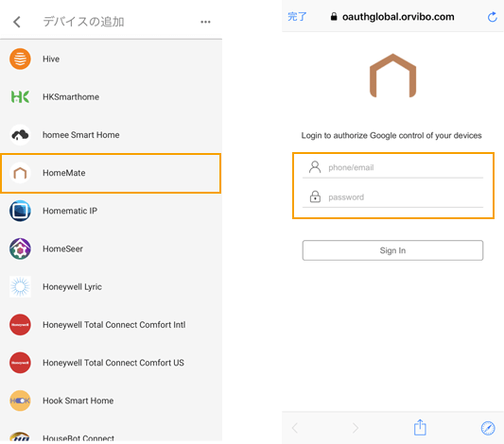Screen dimensions: 504x444
Task: Select the HomeSeer service label
Action: pos(62,248)
